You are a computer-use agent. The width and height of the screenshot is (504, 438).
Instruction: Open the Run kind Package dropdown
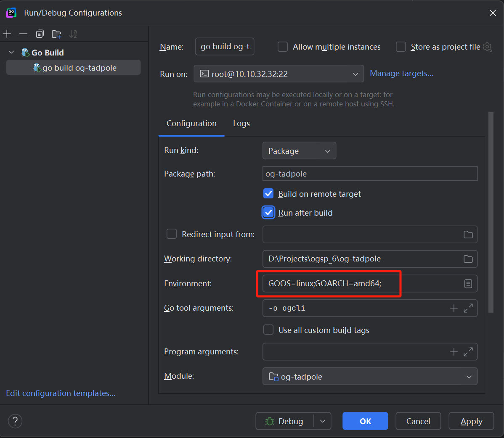(x=299, y=151)
